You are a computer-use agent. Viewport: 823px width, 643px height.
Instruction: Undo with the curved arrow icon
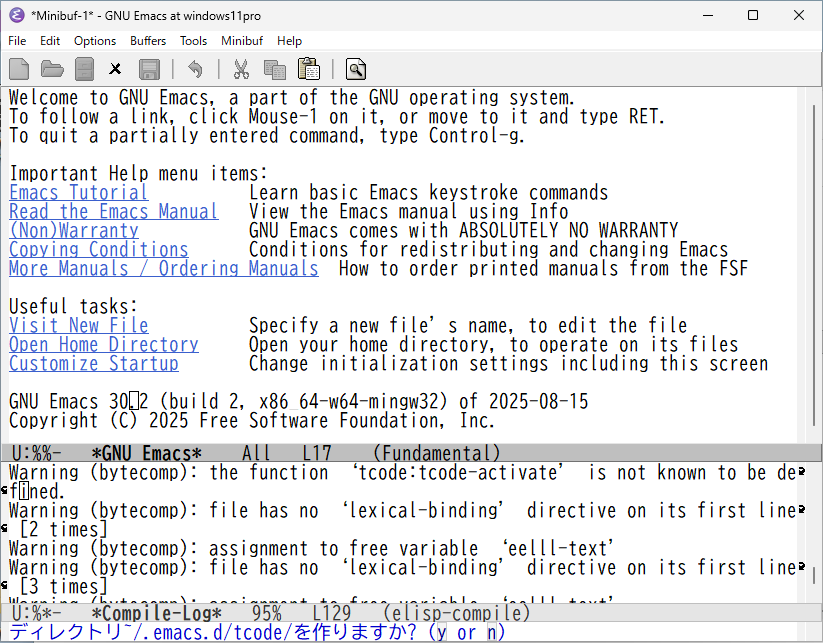pyautogui.click(x=195, y=69)
